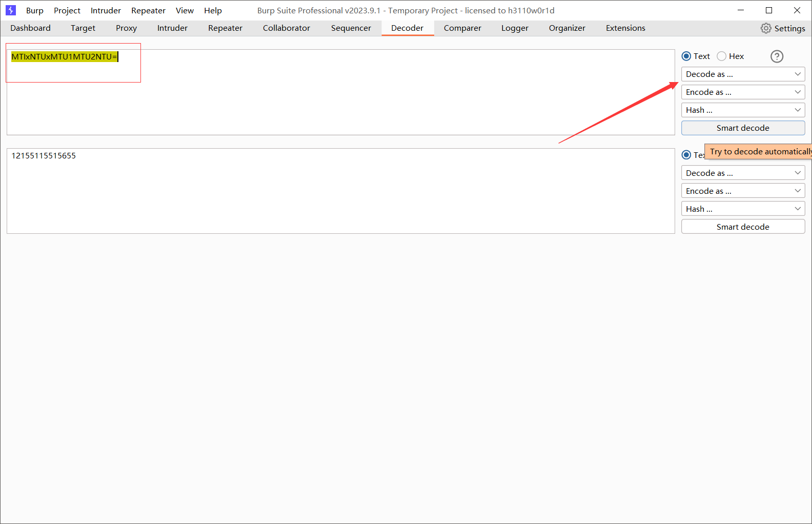Click second panel's Smart decode button

click(743, 227)
